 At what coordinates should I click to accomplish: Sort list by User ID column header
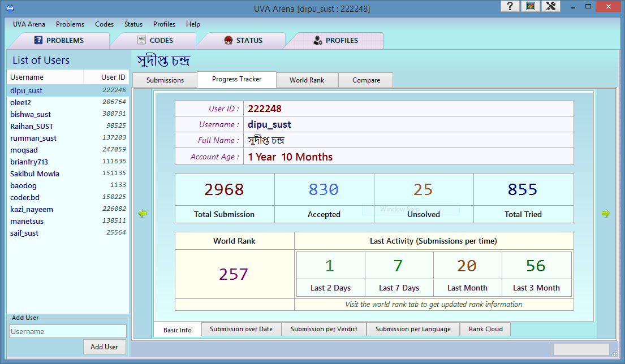coord(106,77)
